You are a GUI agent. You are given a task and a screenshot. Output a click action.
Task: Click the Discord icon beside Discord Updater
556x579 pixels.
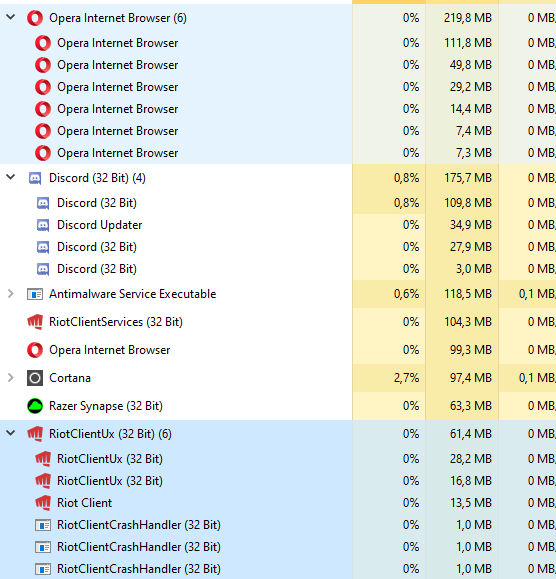coord(43,225)
